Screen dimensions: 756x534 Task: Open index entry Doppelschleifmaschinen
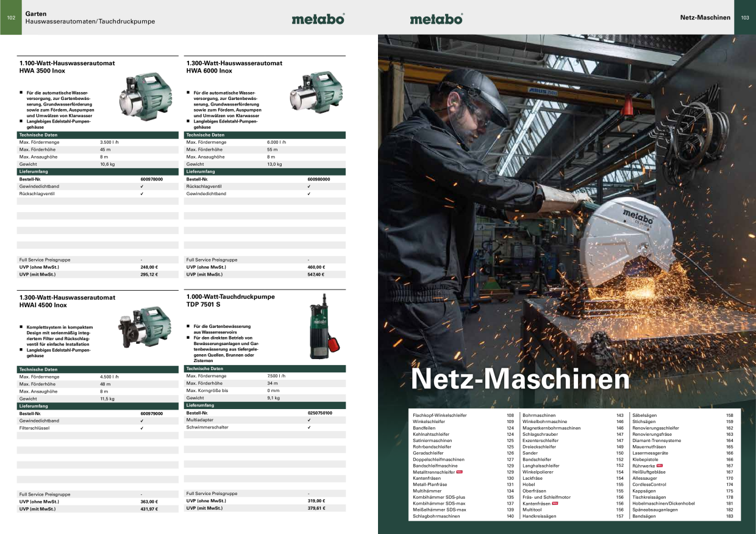[x=438, y=460]
